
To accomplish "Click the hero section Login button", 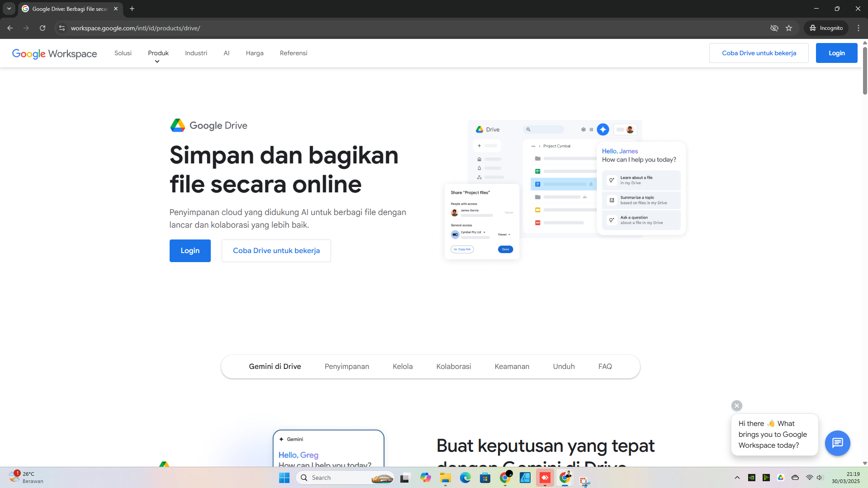I will [x=190, y=251].
